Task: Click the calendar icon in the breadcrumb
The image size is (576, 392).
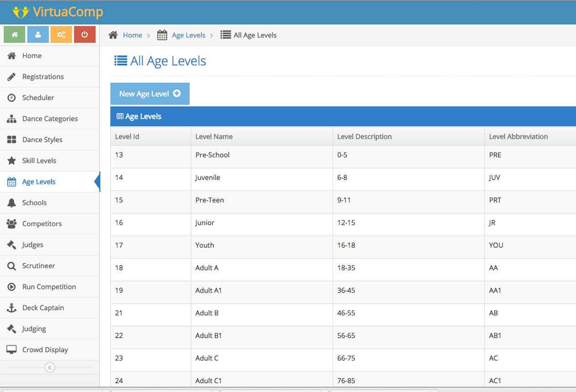Action: click(x=162, y=35)
